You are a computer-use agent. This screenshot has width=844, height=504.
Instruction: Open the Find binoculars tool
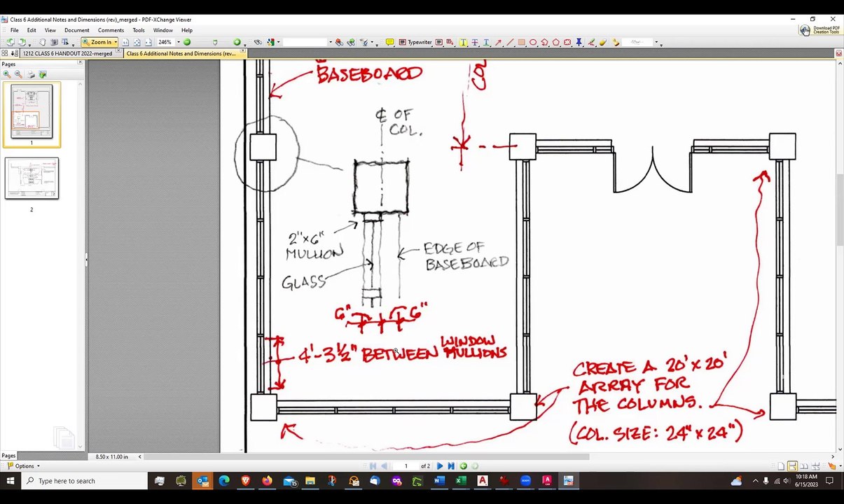[x=257, y=42]
